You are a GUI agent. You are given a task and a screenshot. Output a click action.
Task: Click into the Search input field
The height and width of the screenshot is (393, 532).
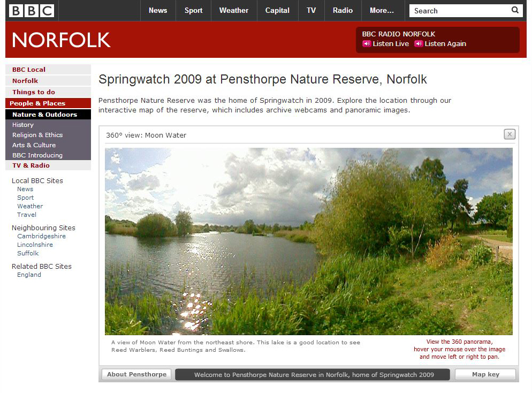click(x=460, y=11)
